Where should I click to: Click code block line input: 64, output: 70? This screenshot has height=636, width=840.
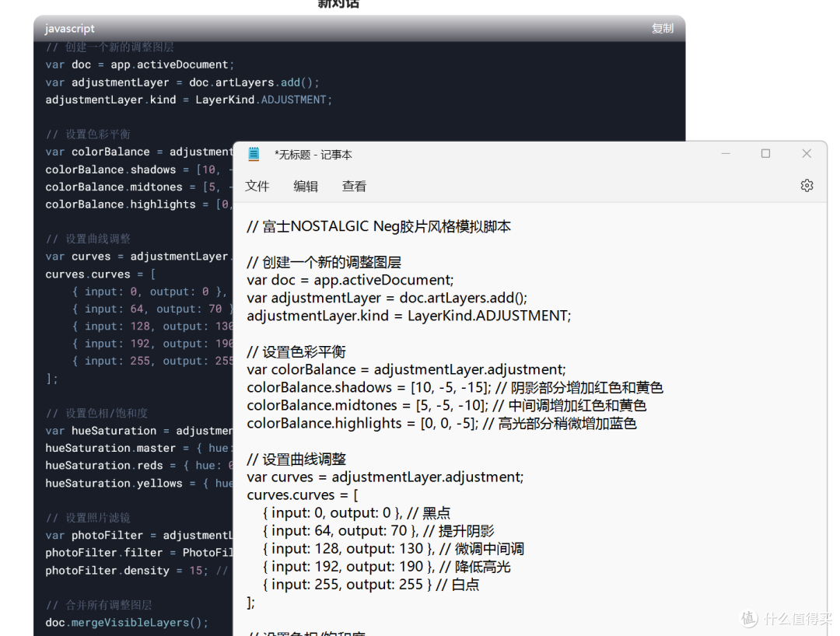pyautogui.click(x=152, y=309)
